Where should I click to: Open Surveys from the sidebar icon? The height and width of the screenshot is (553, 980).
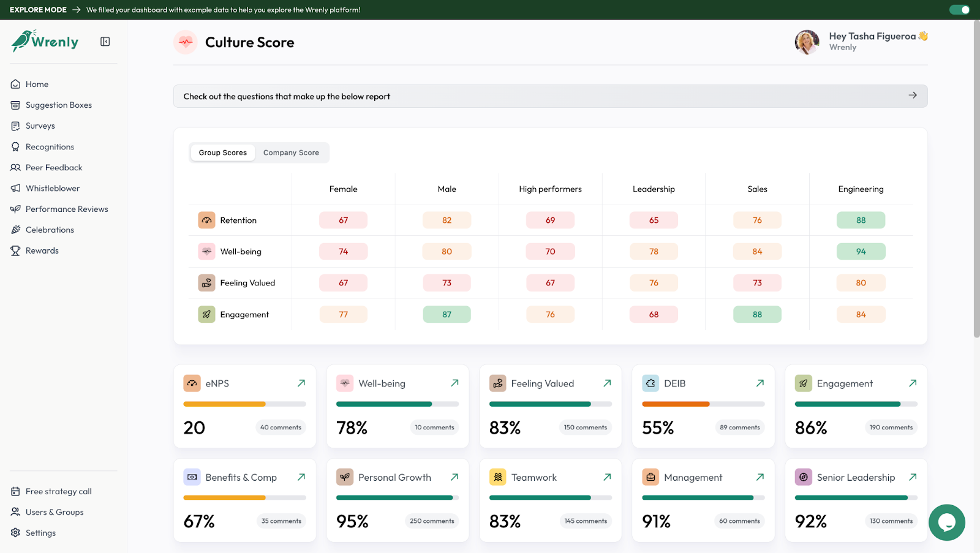pyautogui.click(x=15, y=126)
